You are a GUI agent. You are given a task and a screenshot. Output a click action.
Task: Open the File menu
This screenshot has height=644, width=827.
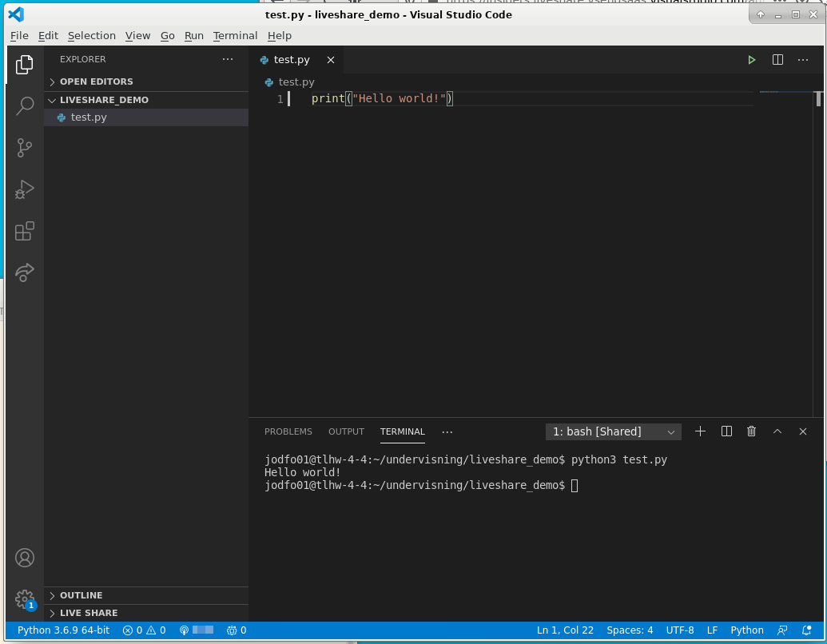pos(19,35)
